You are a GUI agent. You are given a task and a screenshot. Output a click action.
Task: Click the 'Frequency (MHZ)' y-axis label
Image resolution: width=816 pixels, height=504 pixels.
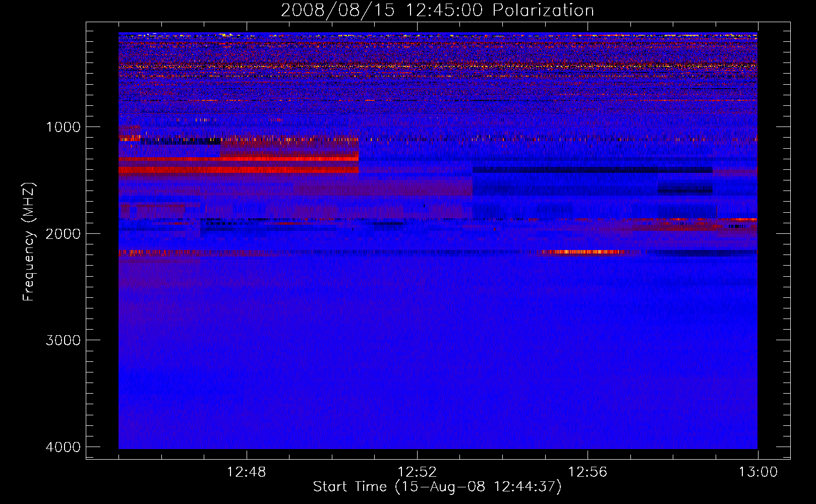coord(29,242)
